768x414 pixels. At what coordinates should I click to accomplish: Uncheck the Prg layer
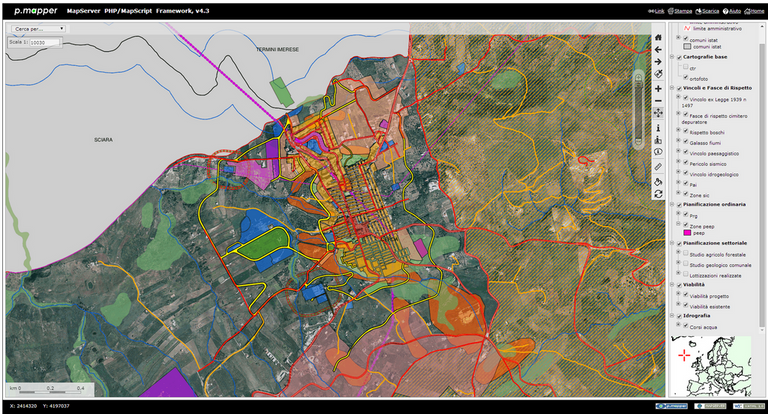click(x=685, y=213)
